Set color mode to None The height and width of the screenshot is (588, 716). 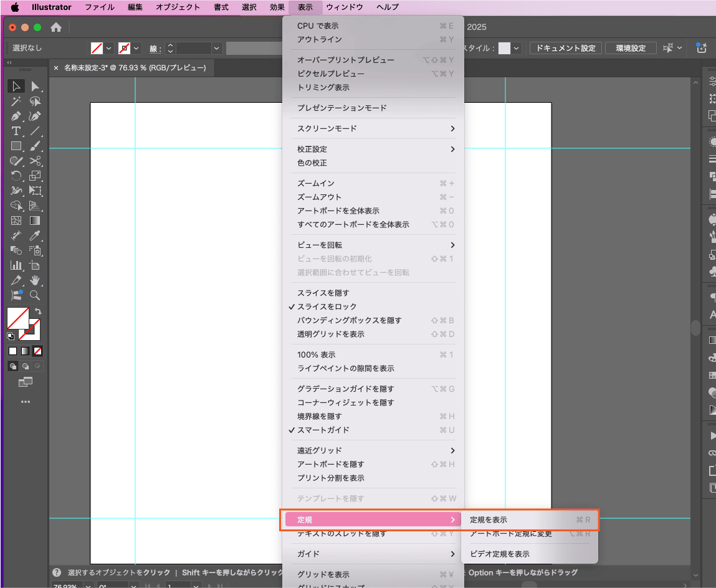pos(38,351)
